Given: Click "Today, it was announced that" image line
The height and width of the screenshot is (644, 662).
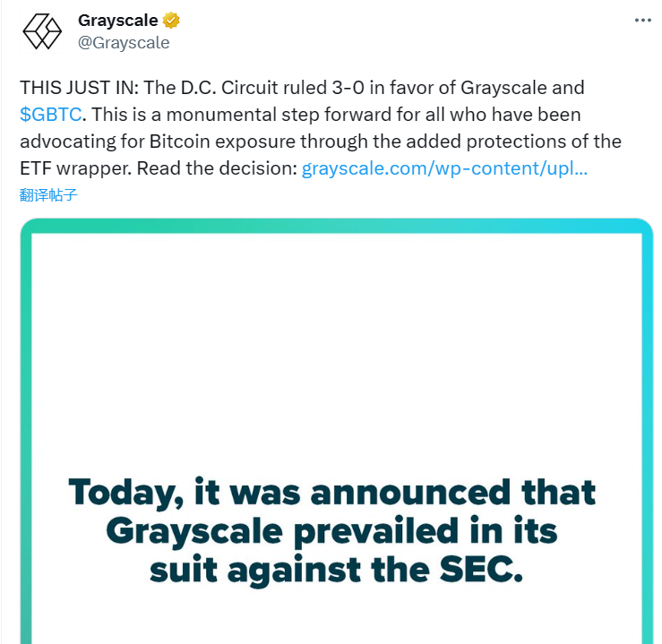Looking at the screenshot, I should 331,493.
